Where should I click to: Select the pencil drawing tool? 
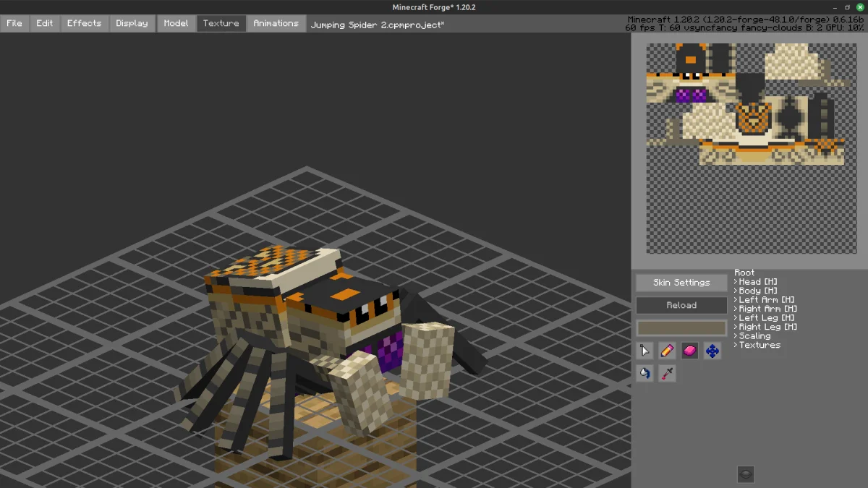(667, 351)
